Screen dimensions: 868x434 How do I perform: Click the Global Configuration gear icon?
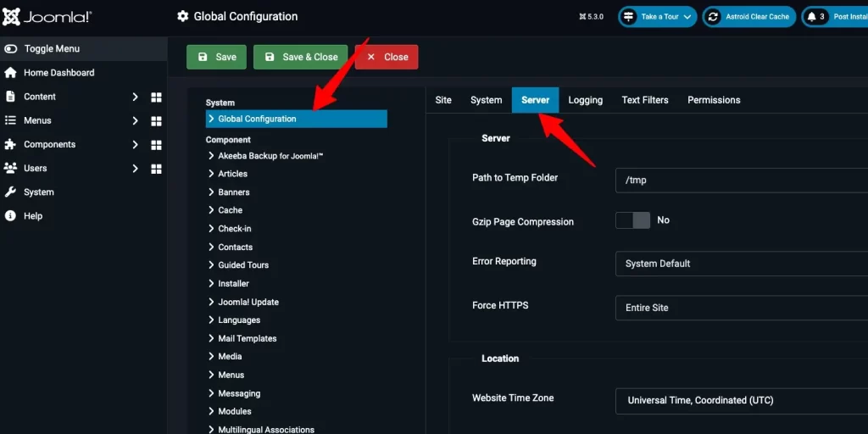(183, 17)
